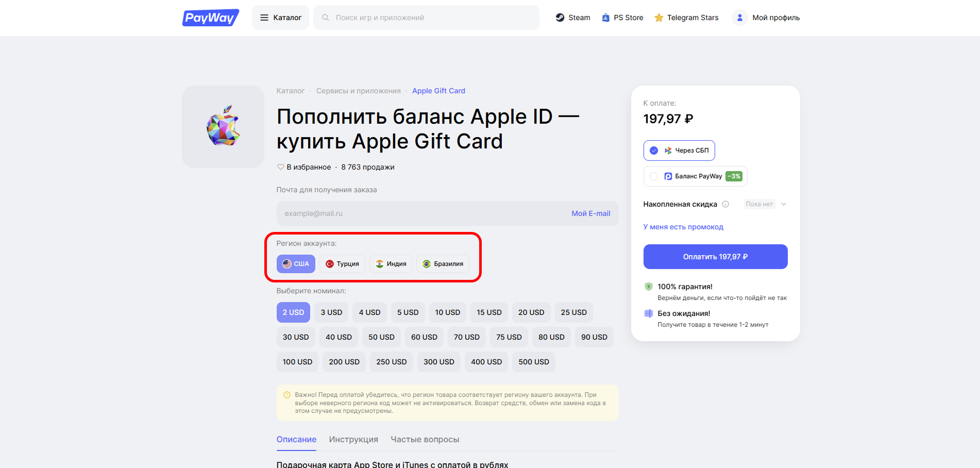
Task: Add to favorites with heart icon
Action: coord(281,167)
